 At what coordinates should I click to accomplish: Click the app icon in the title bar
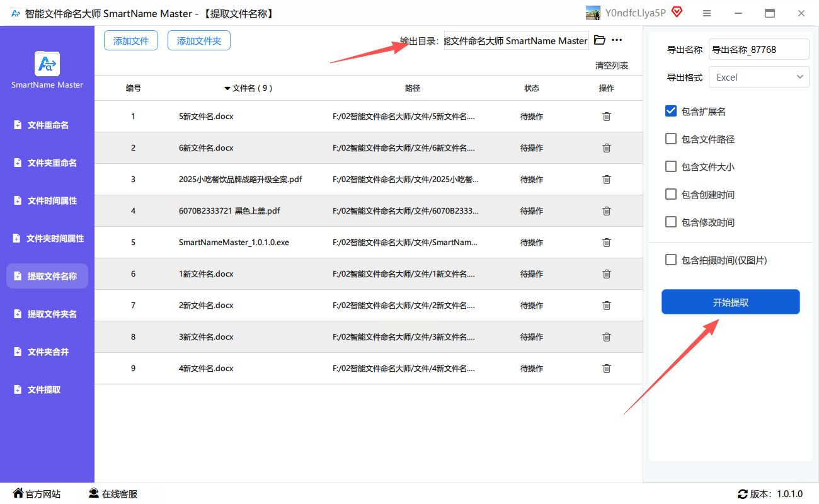[x=15, y=13]
